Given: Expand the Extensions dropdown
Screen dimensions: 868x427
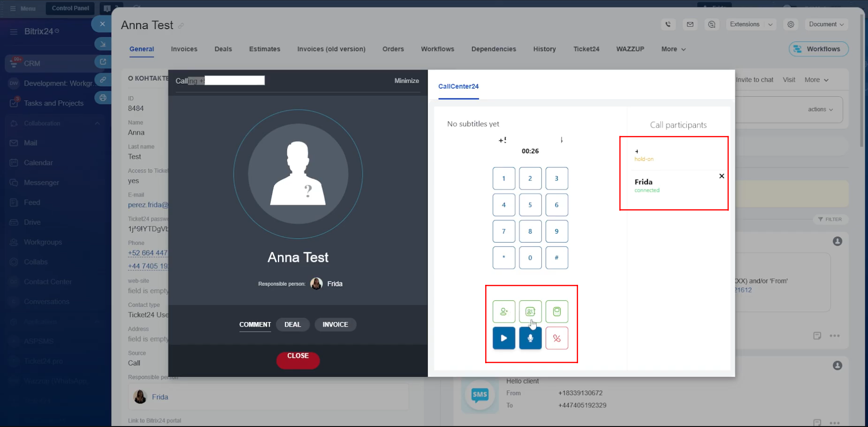Looking at the screenshot, I should [x=750, y=24].
